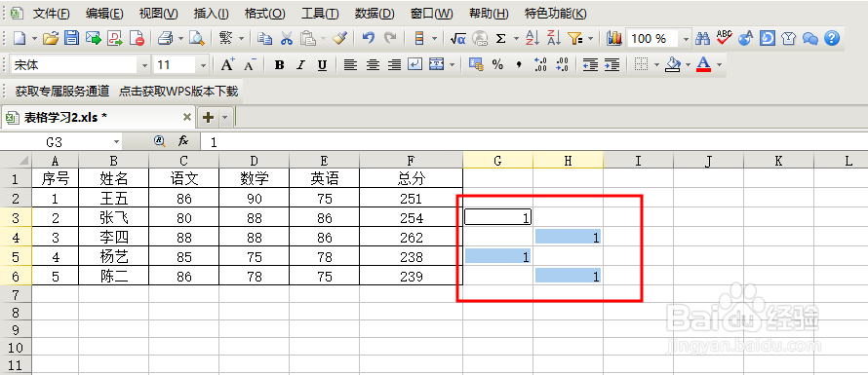The image size is (868, 375).
Task: Open the fill color dropdown arrow
Action: [689, 65]
